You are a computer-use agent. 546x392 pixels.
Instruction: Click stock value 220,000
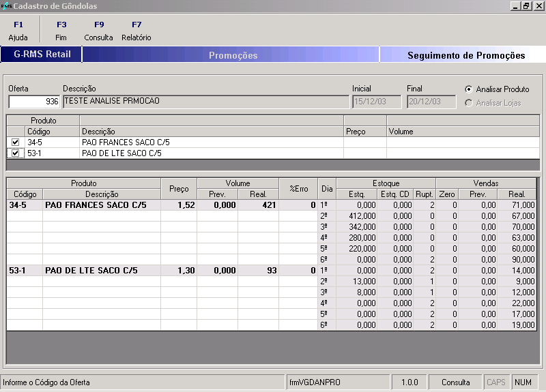pos(357,249)
